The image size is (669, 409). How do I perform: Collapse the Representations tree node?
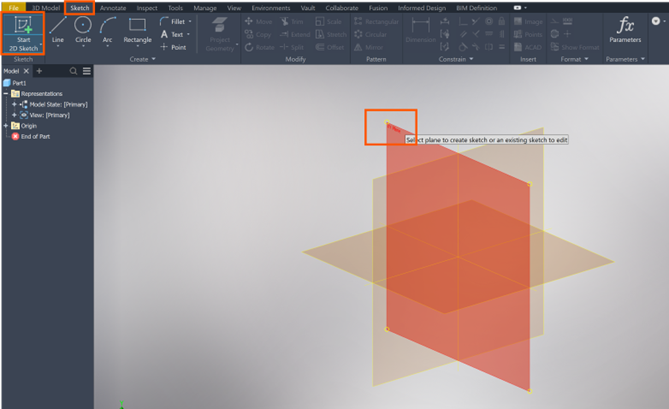click(6, 94)
